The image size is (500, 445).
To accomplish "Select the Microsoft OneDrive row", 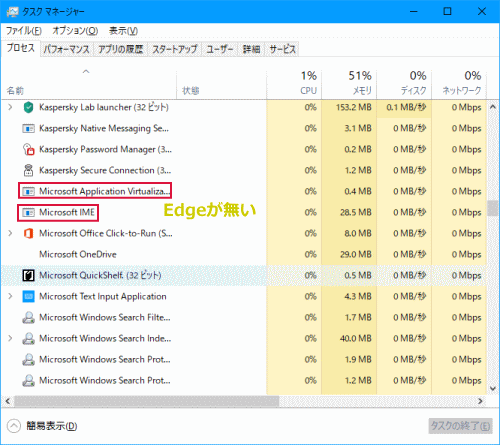I will coord(244,254).
